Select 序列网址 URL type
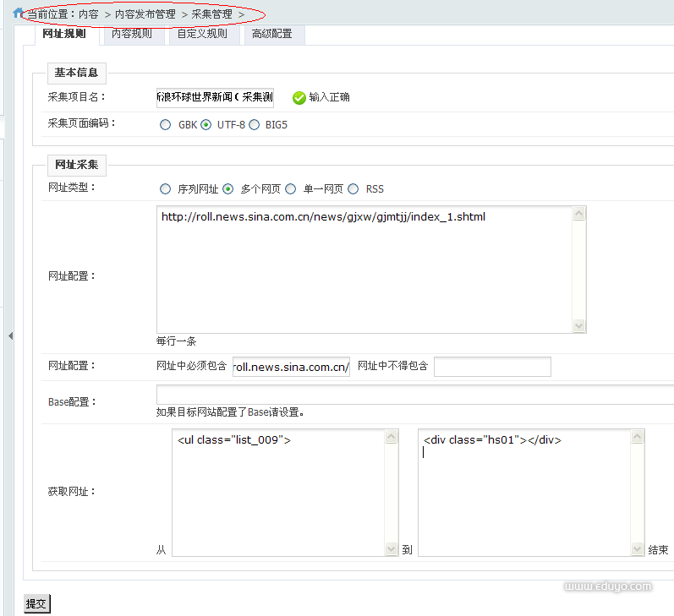The height and width of the screenshot is (616, 674). pyautogui.click(x=165, y=188)
